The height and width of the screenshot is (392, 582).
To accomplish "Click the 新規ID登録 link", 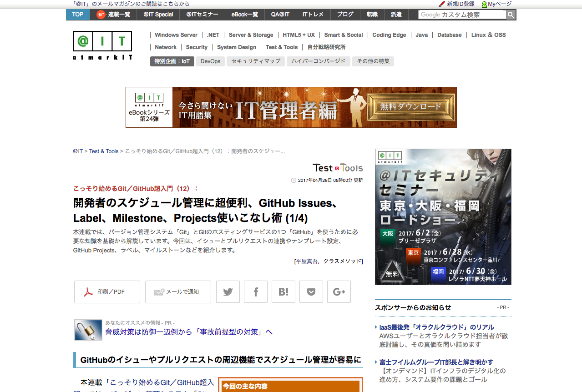I will pyautogui.click(x=461, y=4).
